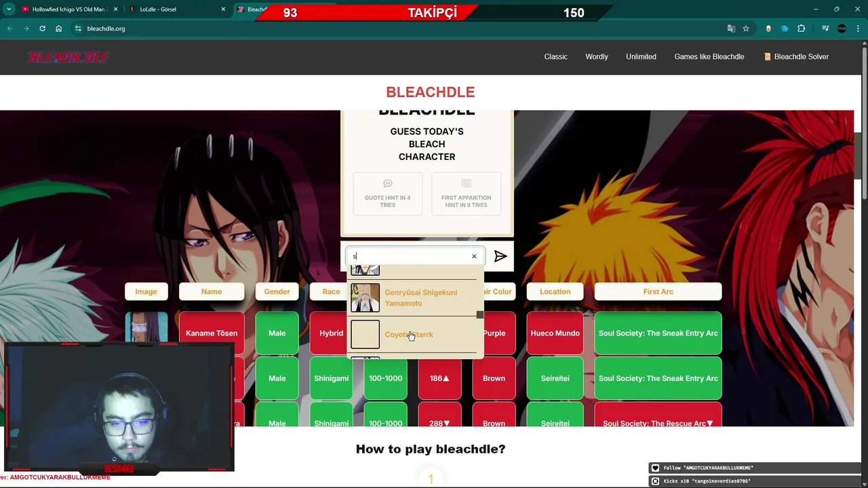
Task: Click the orange extension icon in toolbar
Action: 768,28
